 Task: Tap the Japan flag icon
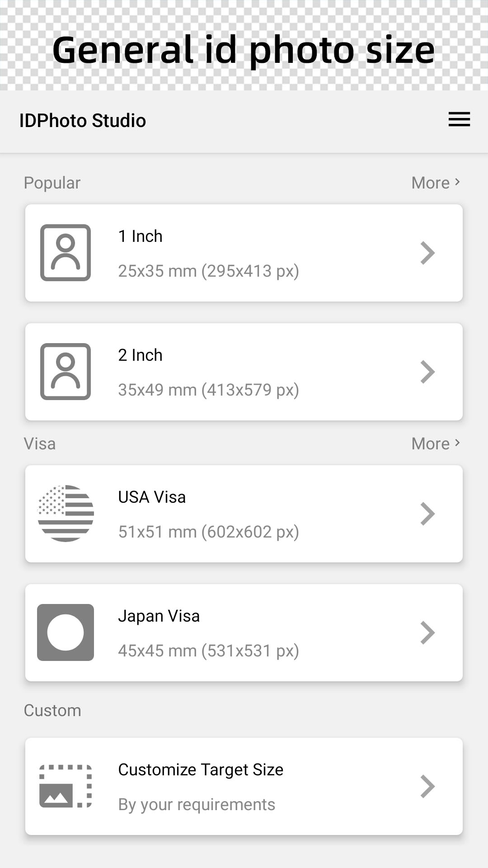click(66, 632)
